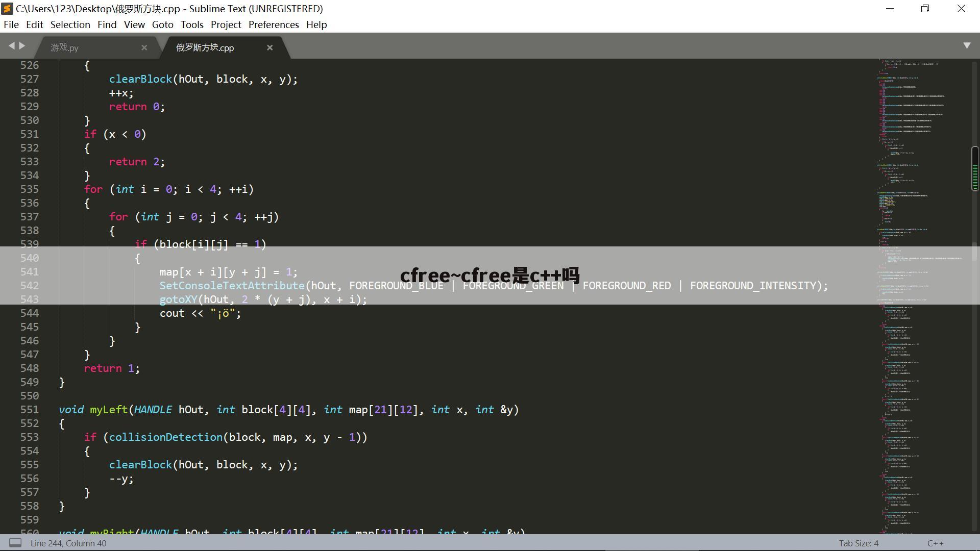Open the Tools menu
980x551 pixels.
pos(192,24)
